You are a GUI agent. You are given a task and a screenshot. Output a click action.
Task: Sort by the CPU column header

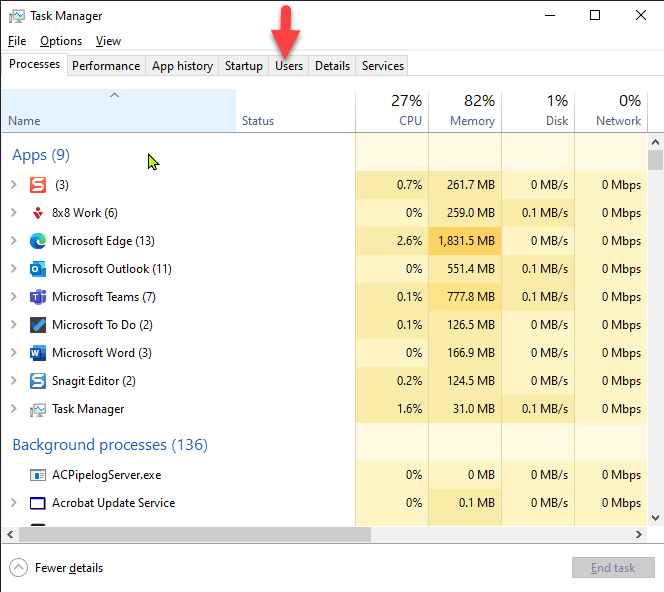(392, 111)
